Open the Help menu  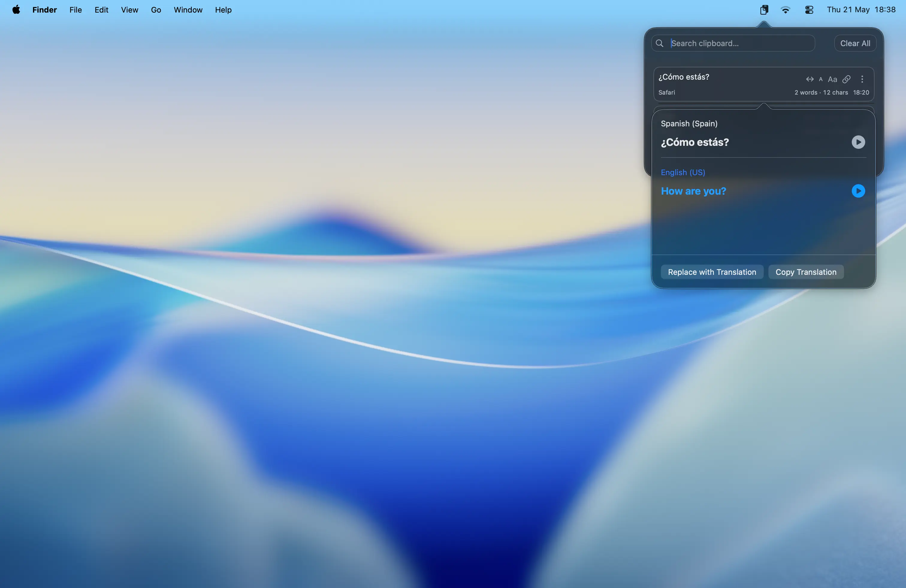click(x=223, y=10)
